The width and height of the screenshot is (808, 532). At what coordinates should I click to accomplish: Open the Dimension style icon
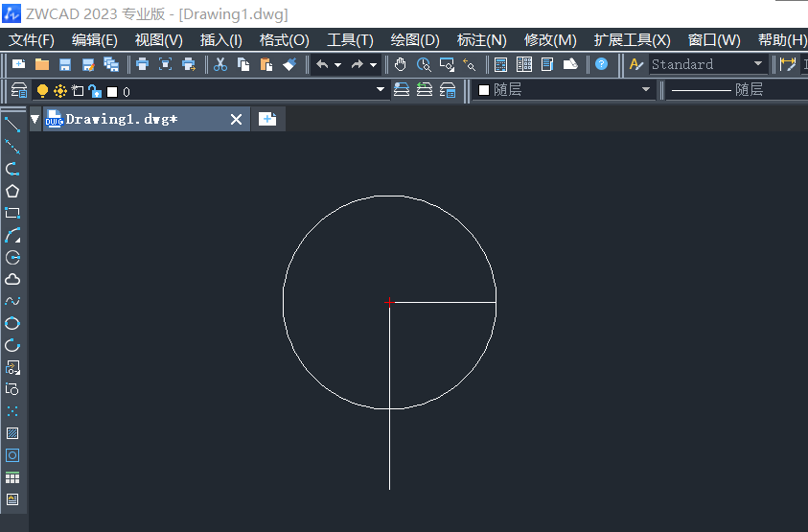click(788, 64)
